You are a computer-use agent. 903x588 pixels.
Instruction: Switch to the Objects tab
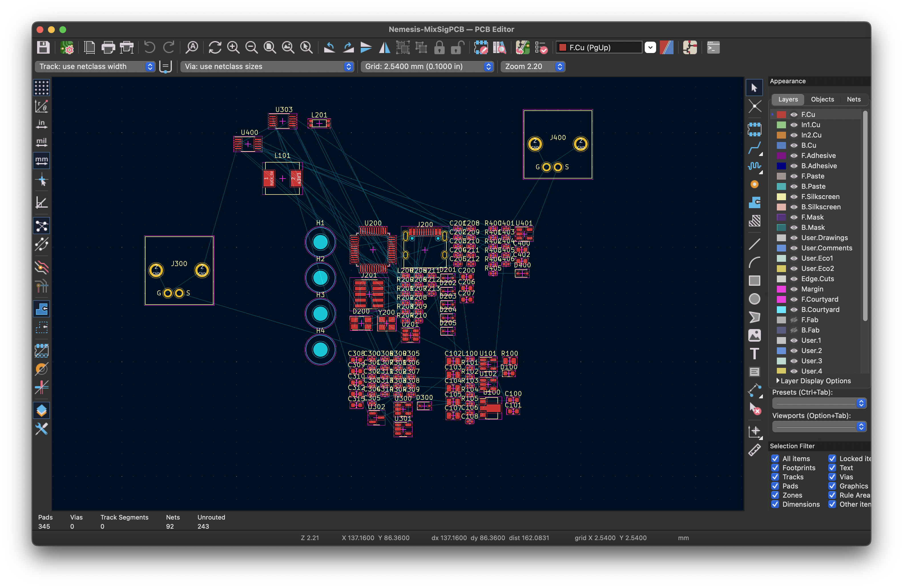click(x=822, y=99)
